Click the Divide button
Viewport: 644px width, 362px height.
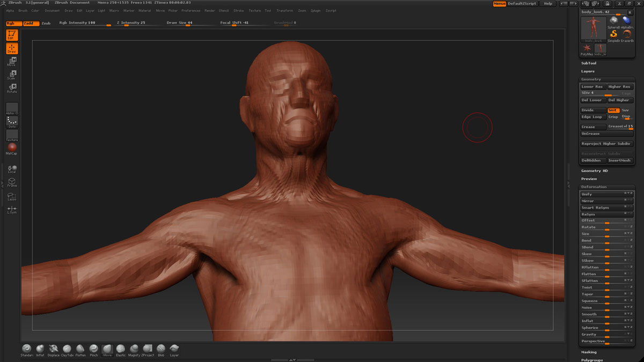point(593,110)
